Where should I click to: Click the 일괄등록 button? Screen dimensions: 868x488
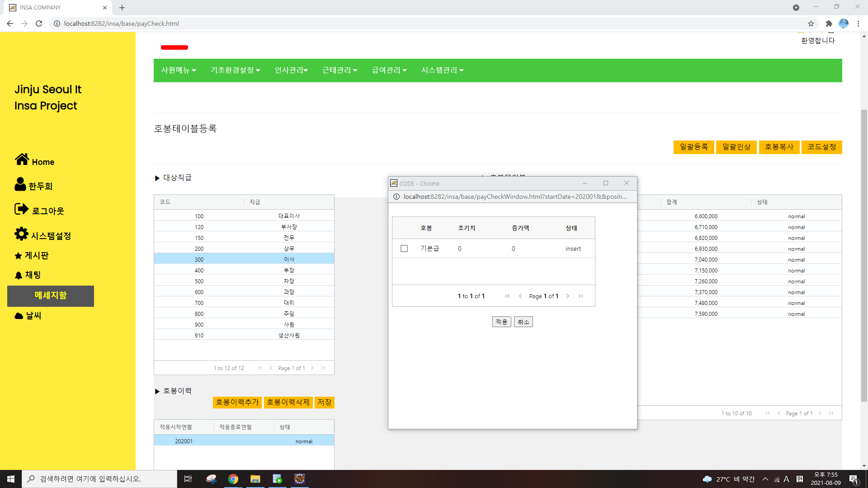pyautogui.click(x=693, y=147)
